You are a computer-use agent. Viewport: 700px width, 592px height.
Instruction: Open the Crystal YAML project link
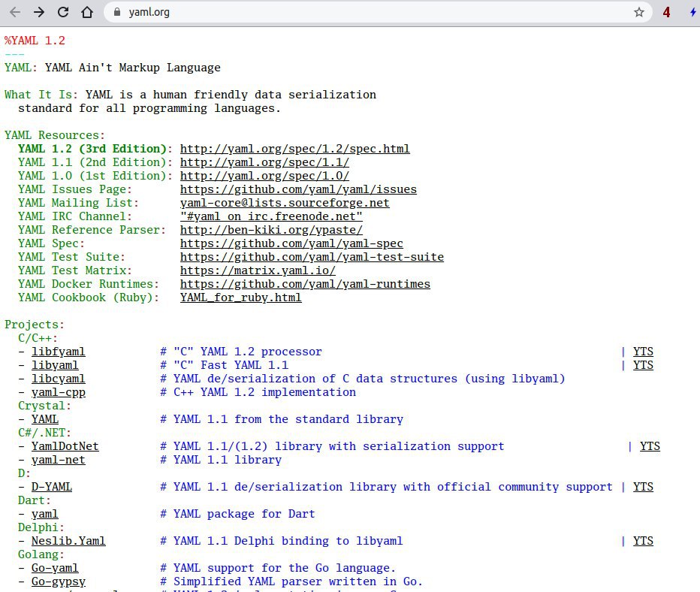[x=44, y=419]
